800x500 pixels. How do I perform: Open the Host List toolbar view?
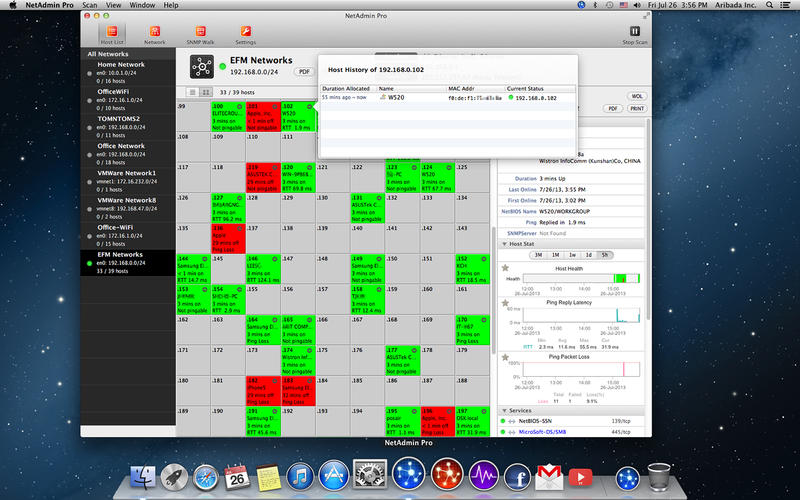click(112, 35)
